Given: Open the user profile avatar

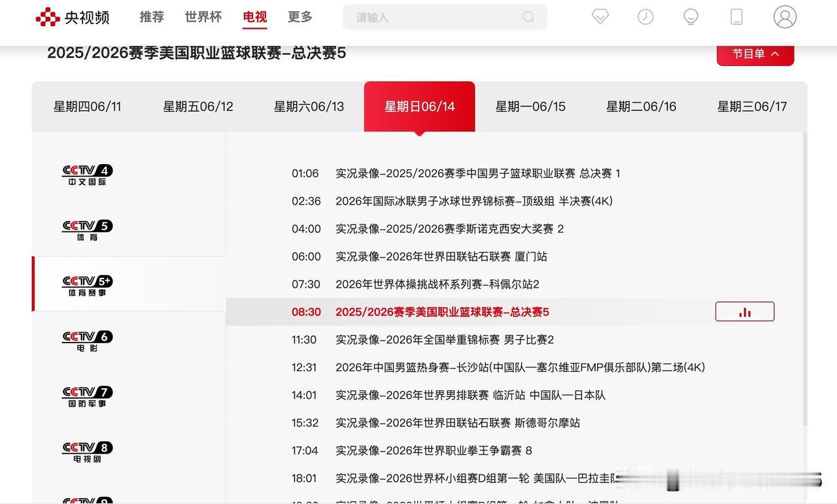Looking at the screenshot, I should pos(785,17).
